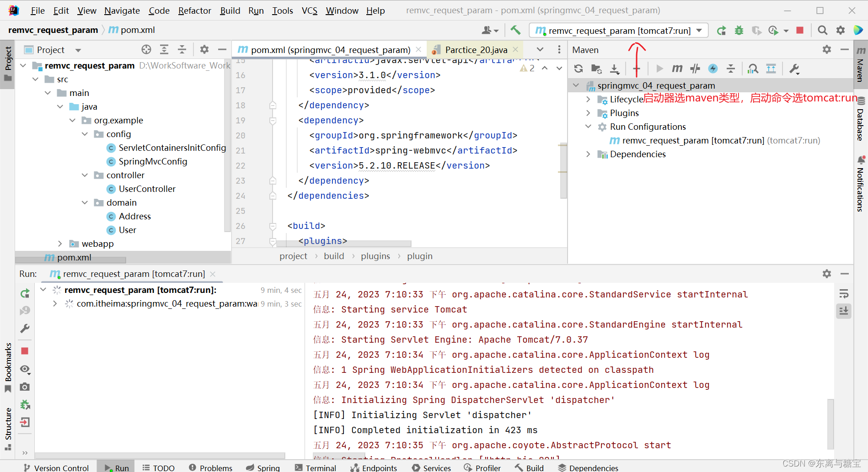Screen dimensions: 868x472
Task: Start debugging with the bug icon
Action: [x=739, y=31]
